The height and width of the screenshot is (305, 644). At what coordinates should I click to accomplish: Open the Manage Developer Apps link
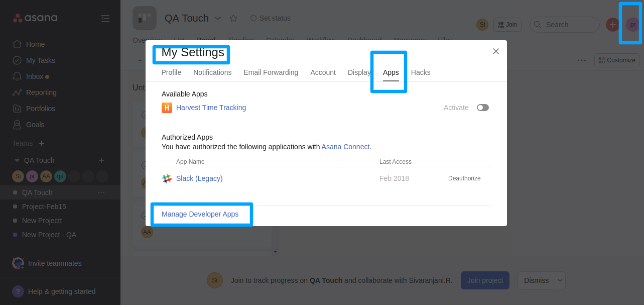(200, 214)
